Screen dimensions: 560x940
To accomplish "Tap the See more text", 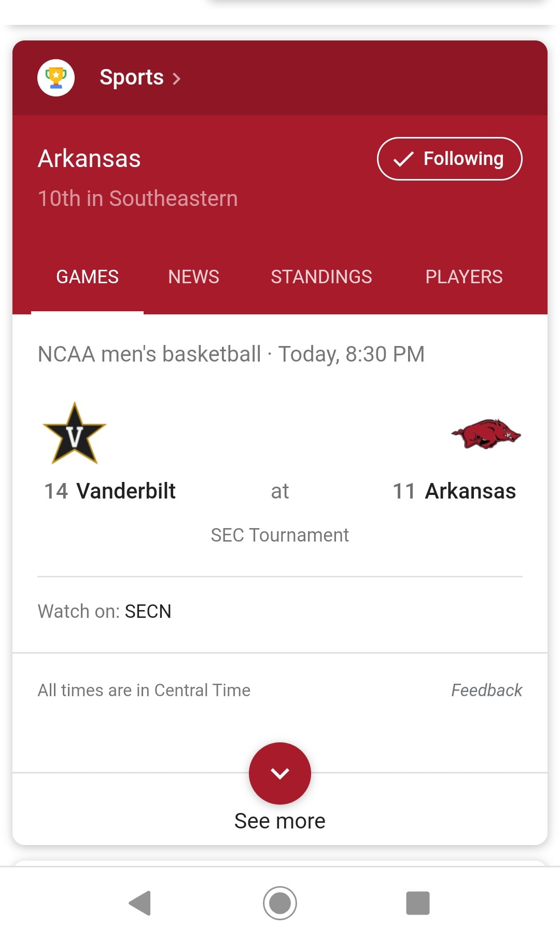I will pyautogui.click(x=280, y=821).
